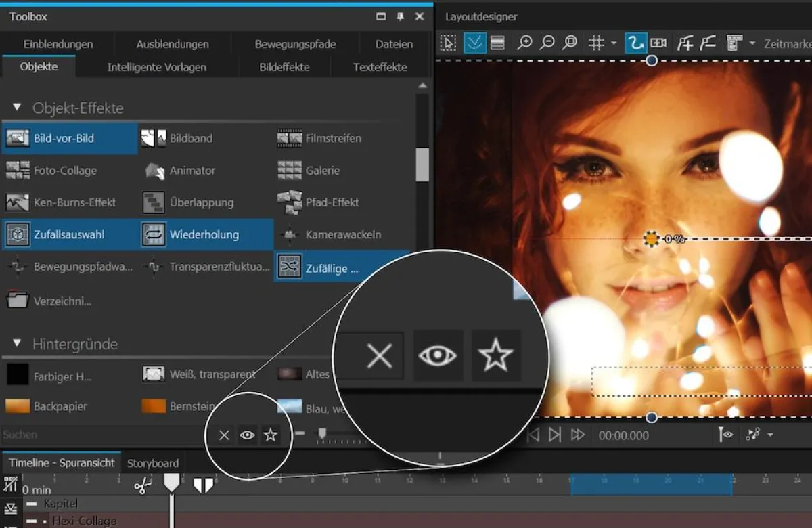The image size is (812, 528).
Task: Collapse the Hintergründe section
Action: coord(18,344)
